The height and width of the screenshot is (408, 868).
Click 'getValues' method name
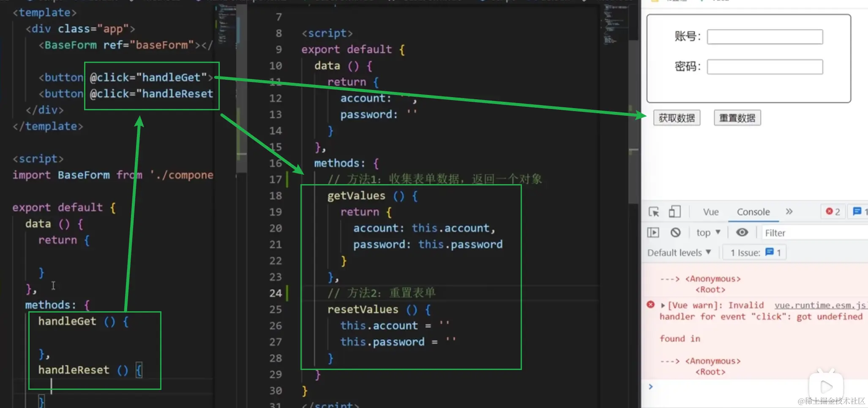(356, 196)
